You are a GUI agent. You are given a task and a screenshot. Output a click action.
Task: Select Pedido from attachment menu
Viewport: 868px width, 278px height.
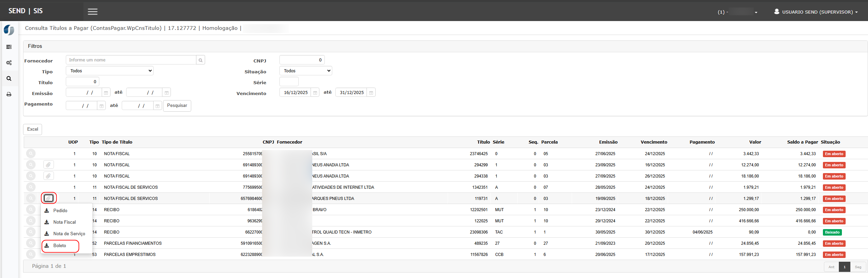coord(60,211)
